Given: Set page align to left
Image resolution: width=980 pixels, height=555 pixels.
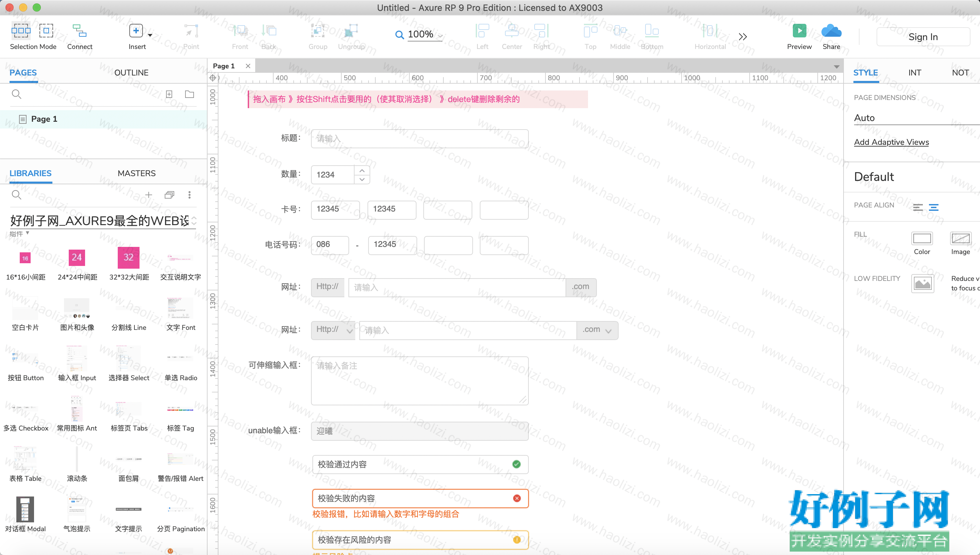Looking at the screenshot, I should [918, 207].
